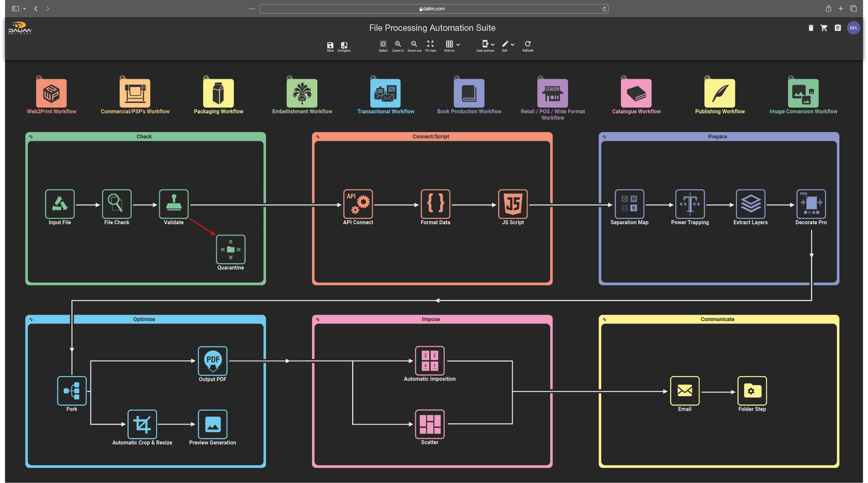Click the Image Conversion Workflow label
Image resolution: width=868 pixels, height=483 pixels.
point(803,112)
